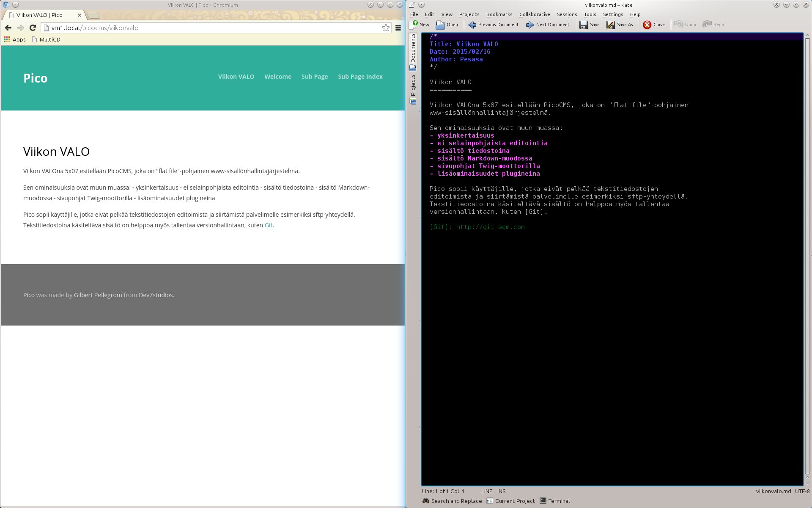Open the UTF-8 encoding selector
Screen dimensions: 812x508
pyautogui.click(x=802, y=491)
